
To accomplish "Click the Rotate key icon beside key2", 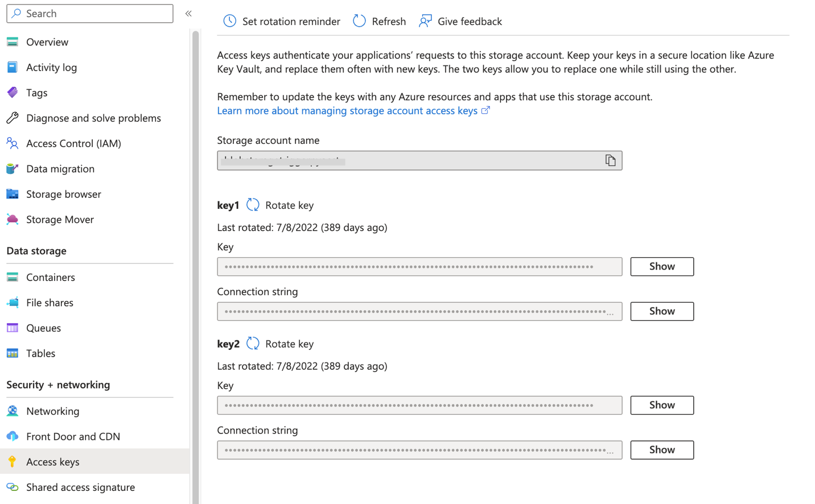I will coord(252,344).
